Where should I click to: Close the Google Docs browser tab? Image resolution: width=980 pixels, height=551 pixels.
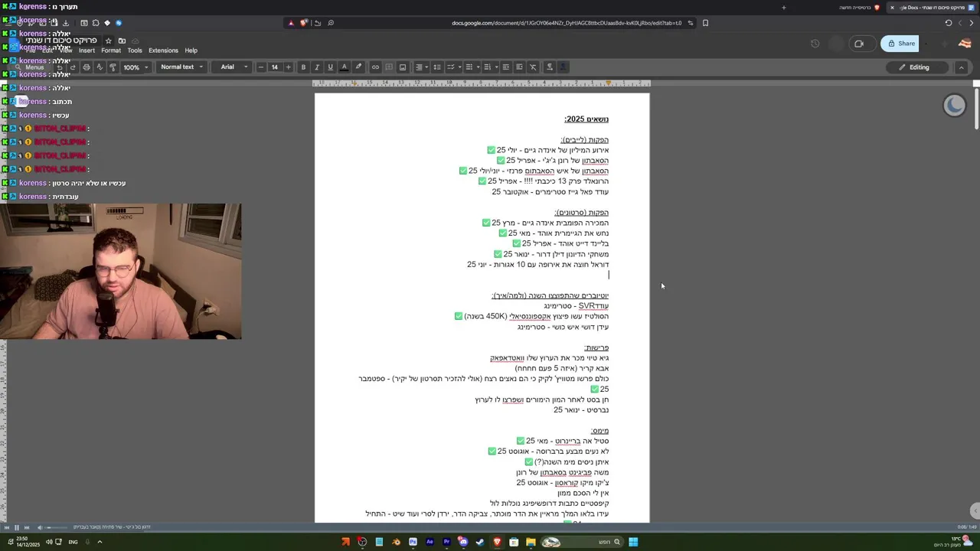coord(892,8)
